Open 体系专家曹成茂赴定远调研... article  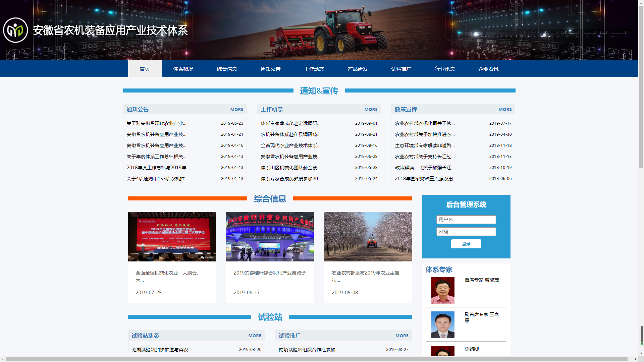coord(290,123)
